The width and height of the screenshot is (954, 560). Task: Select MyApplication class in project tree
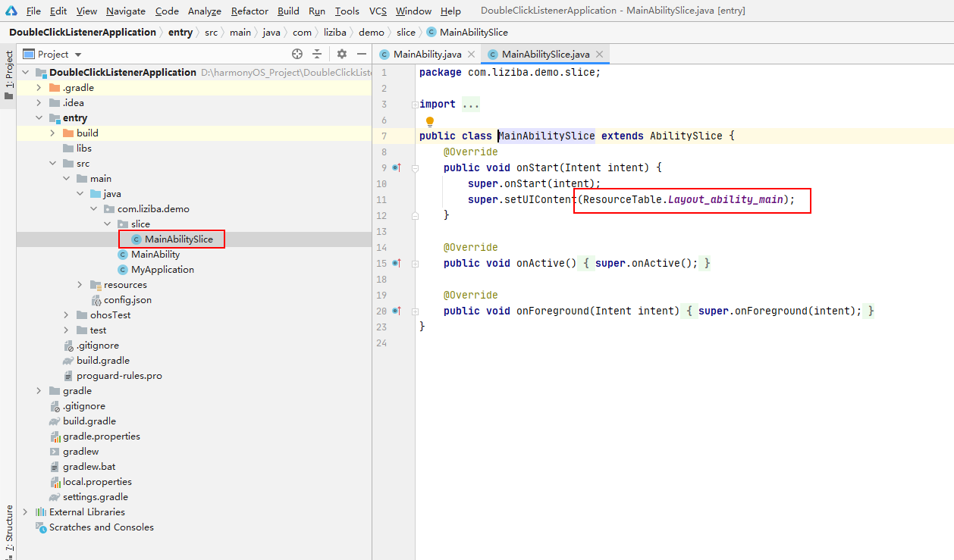pyautogui.click(x=162, y=270)
